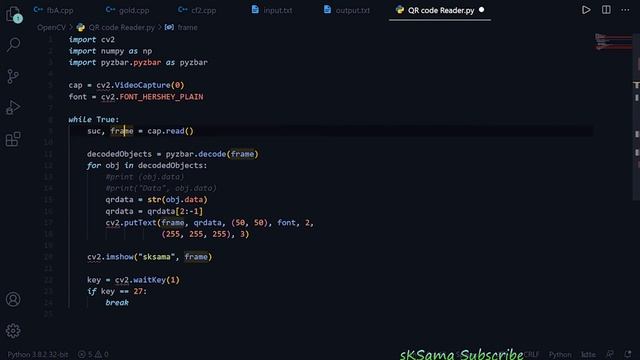Click the minimap code overview
The image size is (640, 360).
tap(613, 42)
